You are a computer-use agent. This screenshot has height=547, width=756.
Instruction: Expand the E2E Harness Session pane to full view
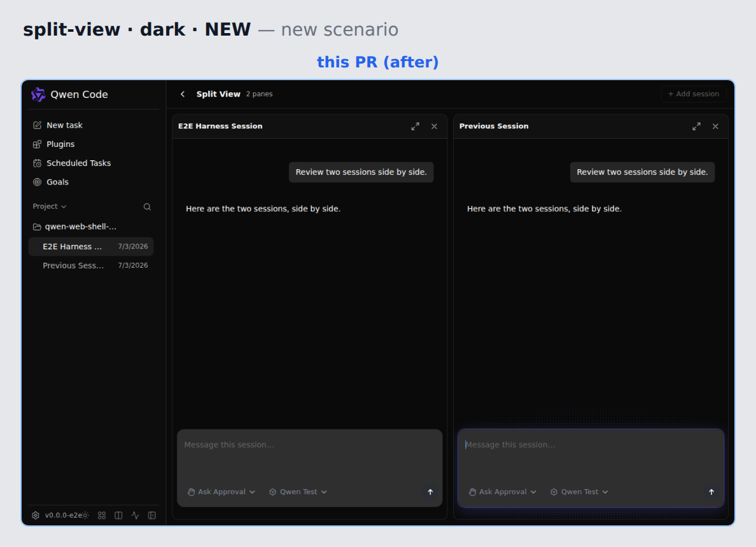(x=415, y=127)
